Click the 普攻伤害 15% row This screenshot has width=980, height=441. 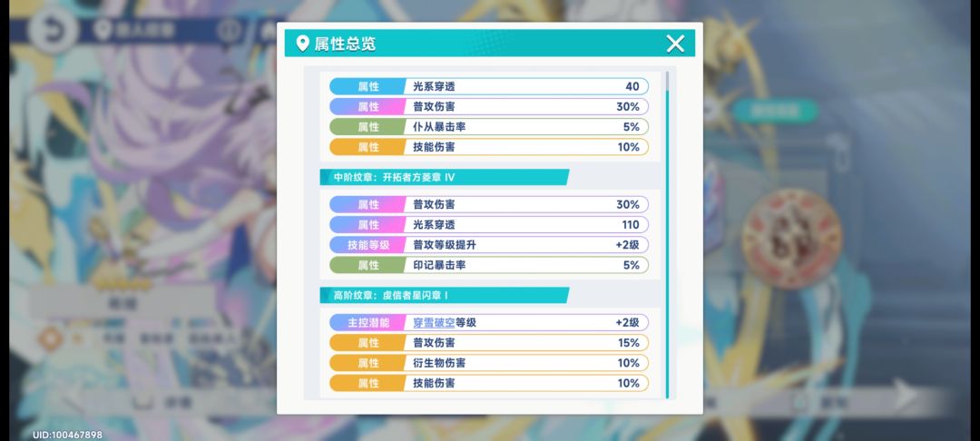tap(489, 343)
